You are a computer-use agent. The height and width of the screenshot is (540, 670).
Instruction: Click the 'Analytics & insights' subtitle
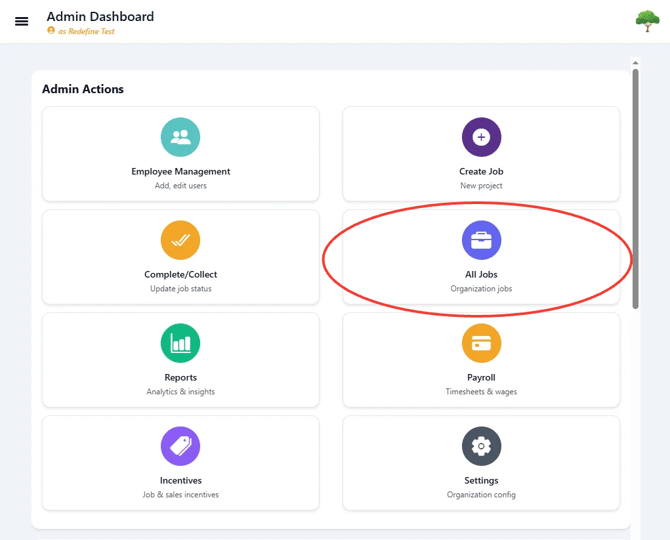tap(181, 392)
